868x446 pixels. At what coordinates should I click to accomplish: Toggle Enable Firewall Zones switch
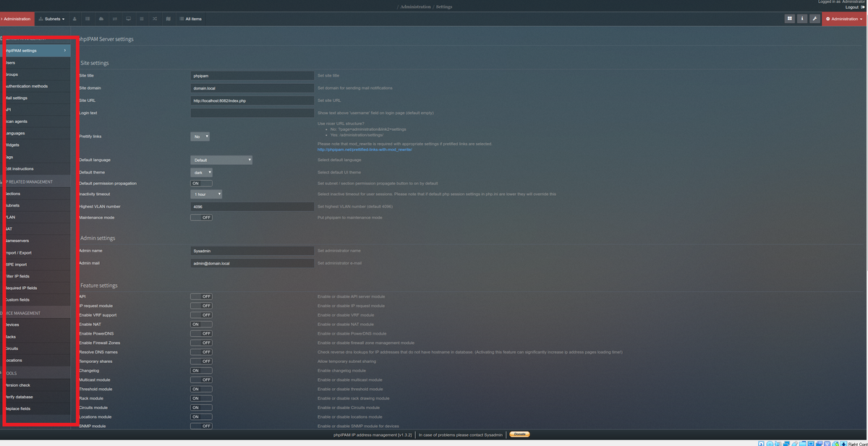tap(201, 343)
